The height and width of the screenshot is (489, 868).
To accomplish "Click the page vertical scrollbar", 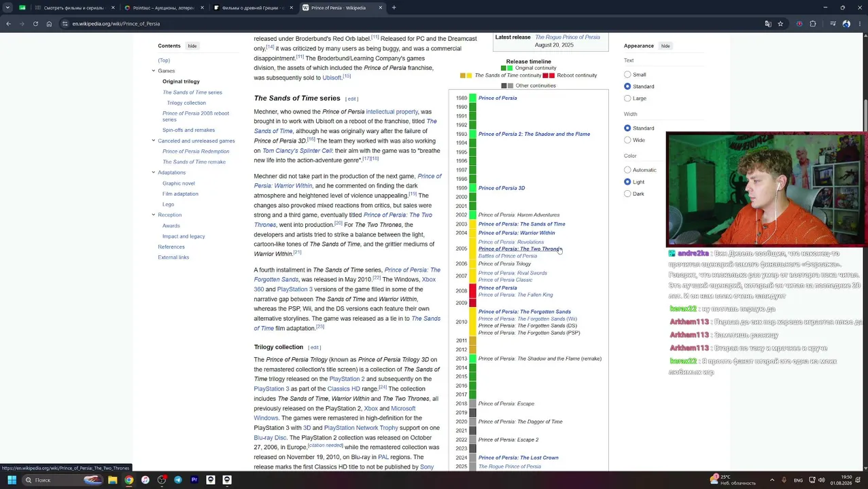I will pos(864,251).
